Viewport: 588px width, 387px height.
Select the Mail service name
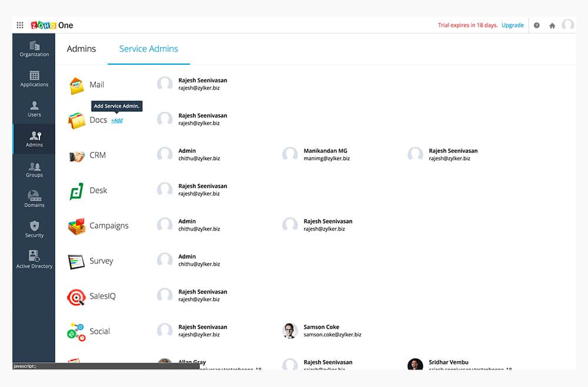97,85
